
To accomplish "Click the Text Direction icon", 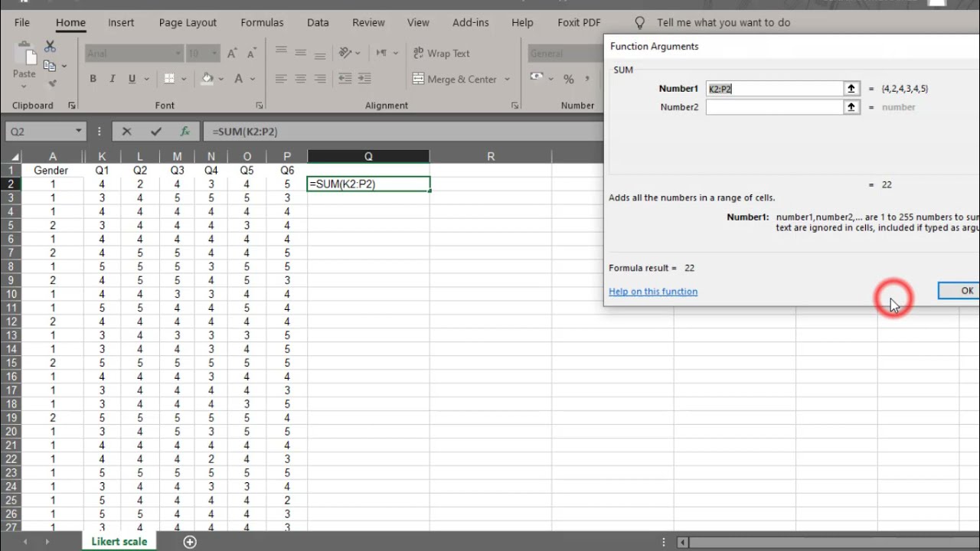I will [x=381, y=53].
